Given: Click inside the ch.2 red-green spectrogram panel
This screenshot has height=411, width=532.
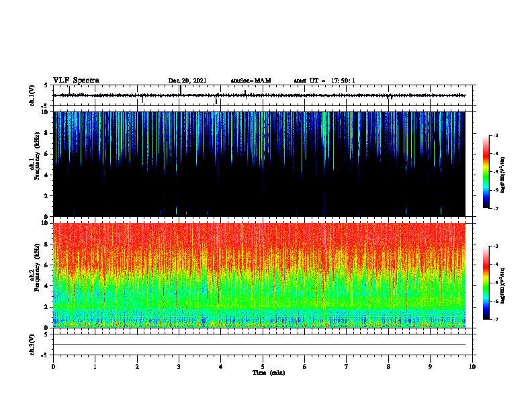Looking at the screenshot, I should (x=259, y=275).
